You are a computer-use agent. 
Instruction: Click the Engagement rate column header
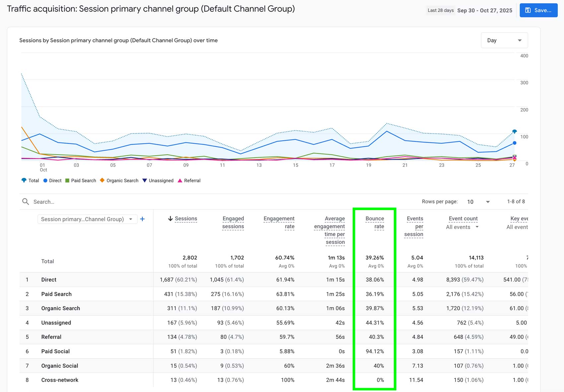[x=279, y=222]
